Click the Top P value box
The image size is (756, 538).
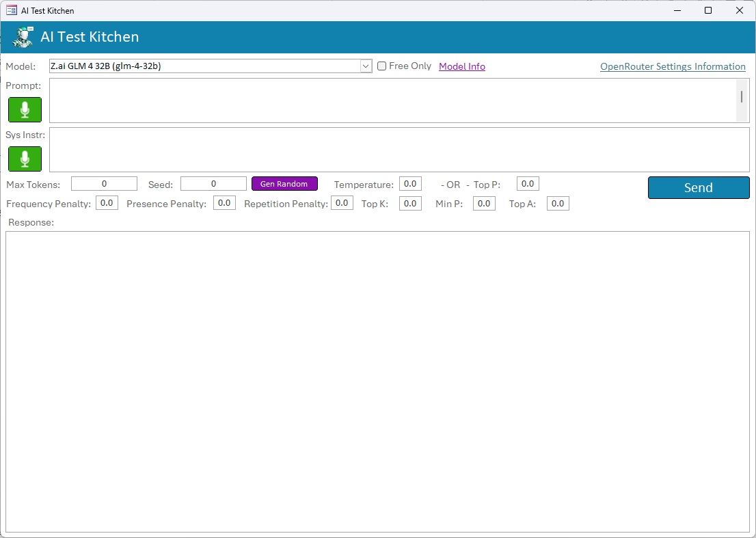pyautogui.click(x=528, y=184)
